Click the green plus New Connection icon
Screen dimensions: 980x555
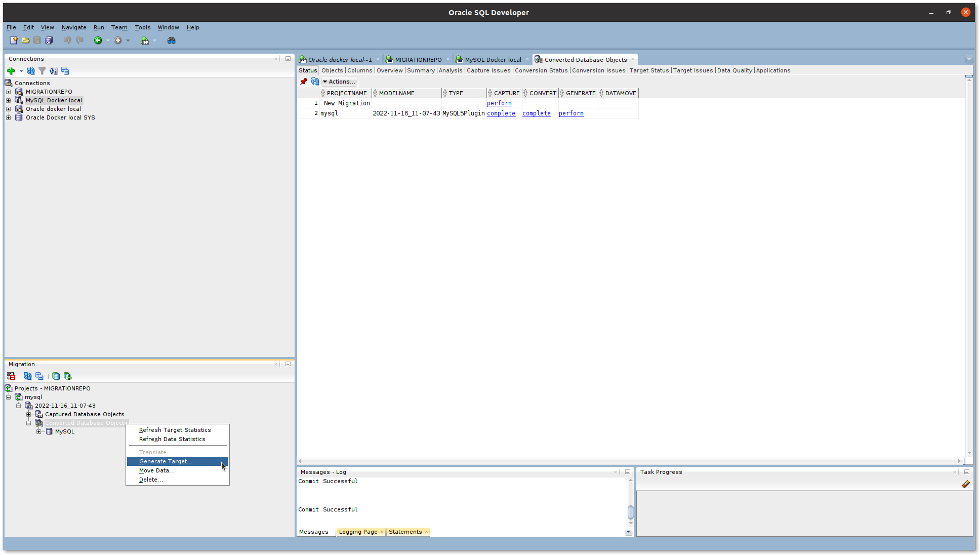[11, 71]
